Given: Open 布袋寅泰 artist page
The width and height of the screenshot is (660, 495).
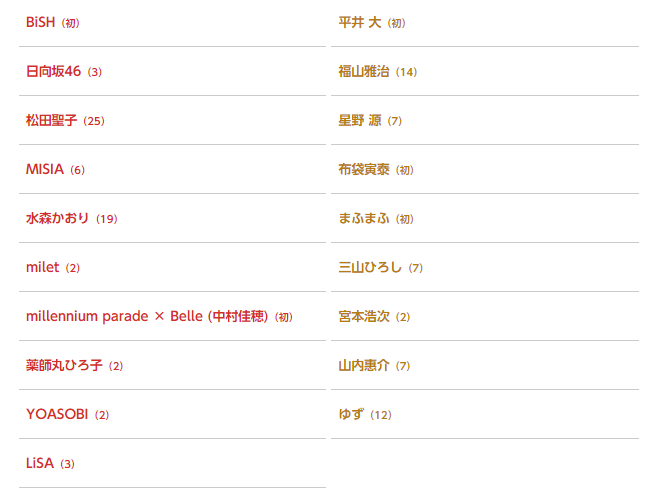Looking at the screenshot, I should point(364,169).
